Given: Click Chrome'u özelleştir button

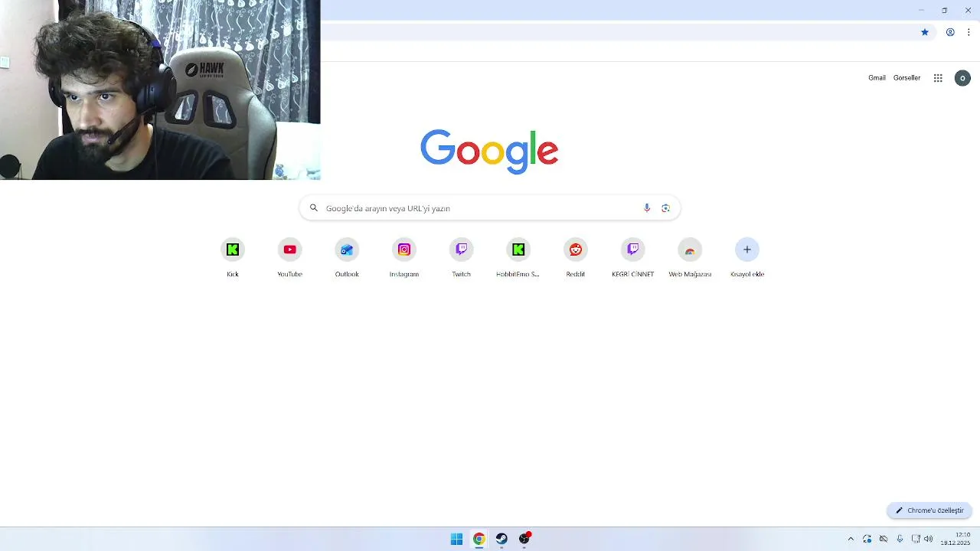Looking at the screenshot, I should click(x=929, y=510).
